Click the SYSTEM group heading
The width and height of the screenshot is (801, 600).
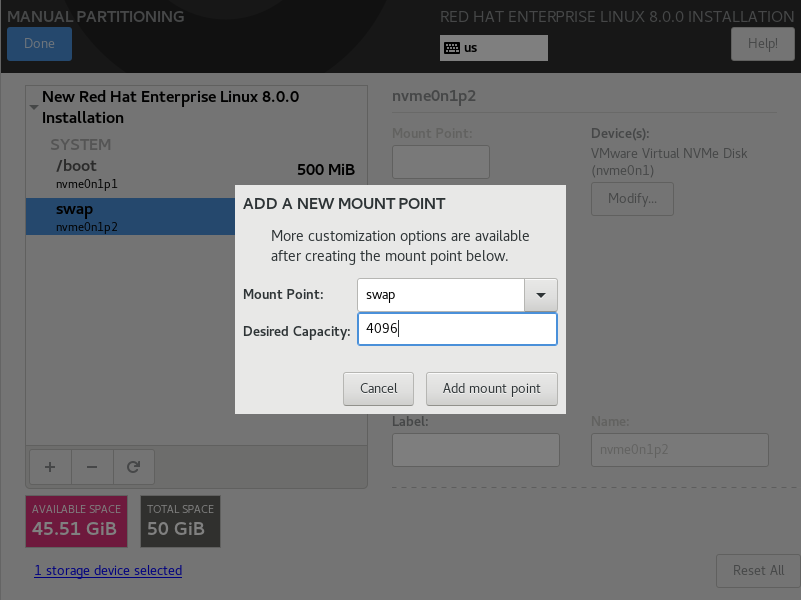click(x=81, y=145)
